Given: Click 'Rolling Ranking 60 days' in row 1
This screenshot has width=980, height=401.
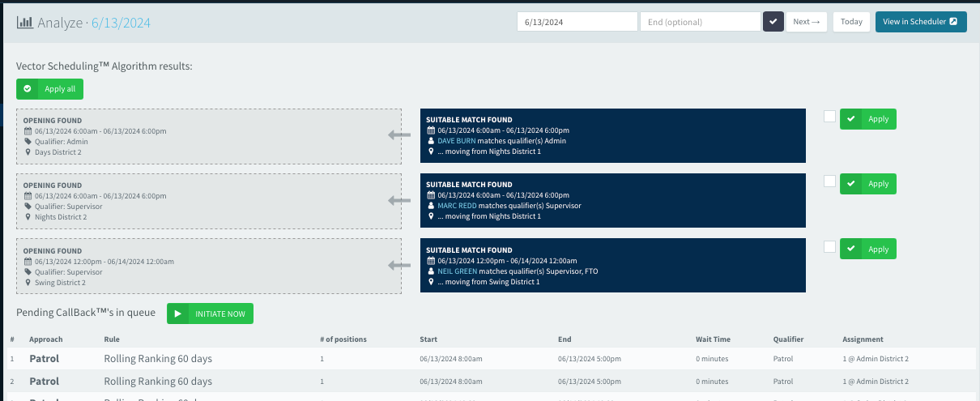Looking at the screenshot, I should (x=158, y=359).
